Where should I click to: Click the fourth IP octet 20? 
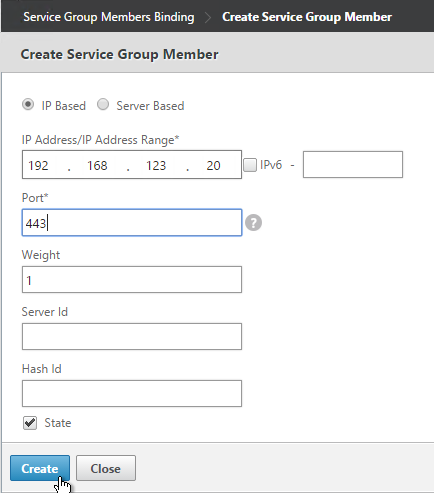coord(213,165)
